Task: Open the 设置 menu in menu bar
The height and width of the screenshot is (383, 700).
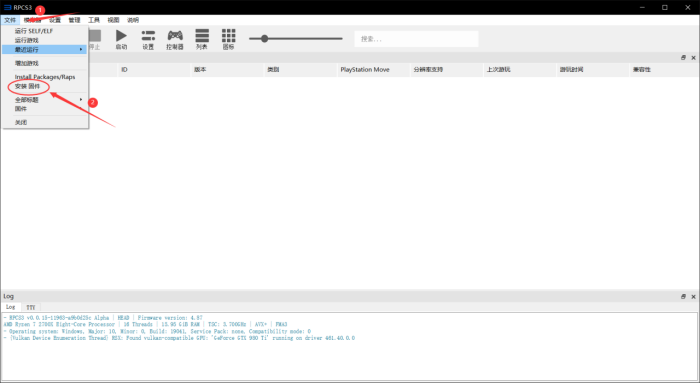Action: (55, 20)
